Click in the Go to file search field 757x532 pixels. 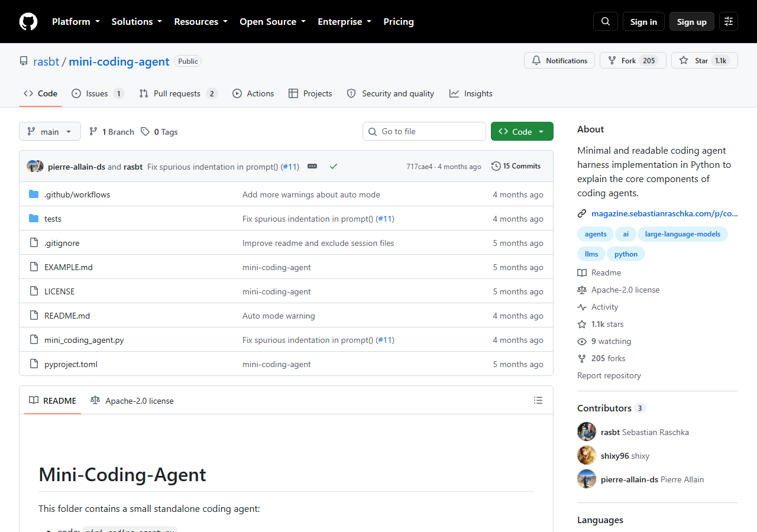(x=424, y=131)
